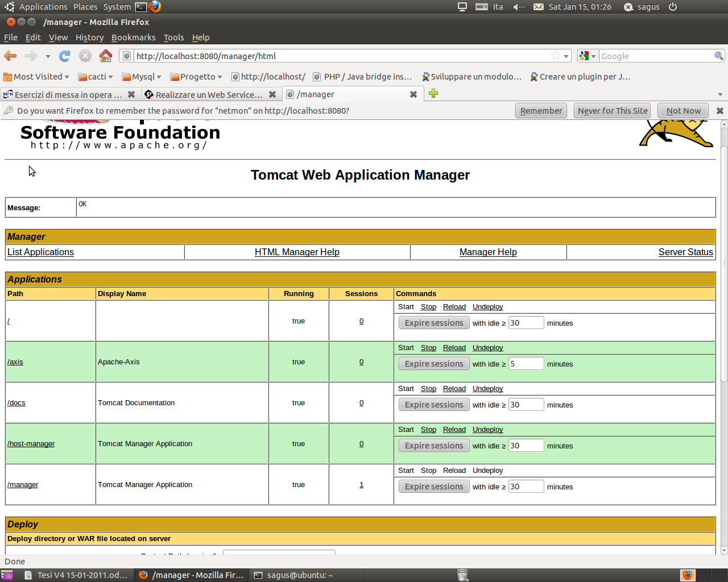Open URL bar history dropdown arrow
Viewport: 728px width, 582px height.
click(566, 56)
